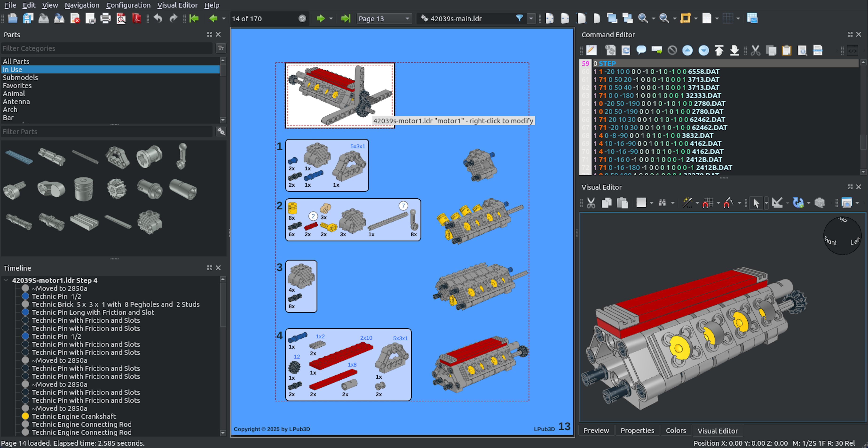The image size is (868, 448).
Task: Open previous page arrow dropdown
Action: pos(223,18)
